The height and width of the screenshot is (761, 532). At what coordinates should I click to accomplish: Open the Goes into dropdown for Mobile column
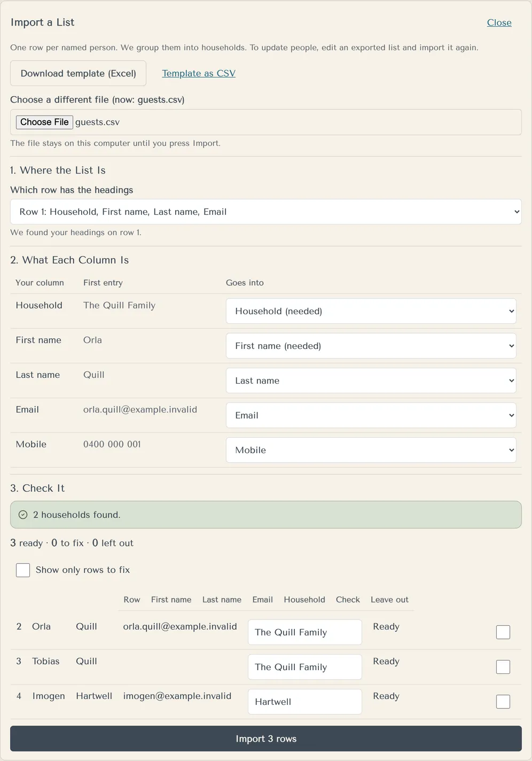(x=371, y=450)
